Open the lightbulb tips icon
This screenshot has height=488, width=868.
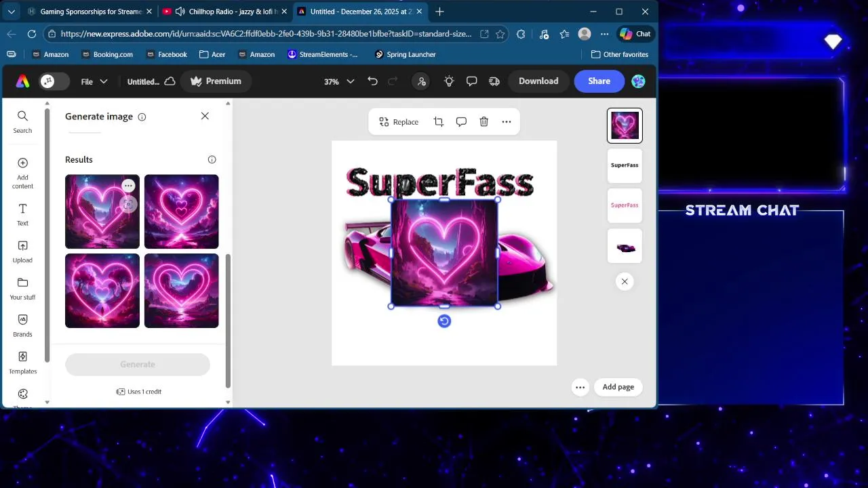(x=449, y=81)
